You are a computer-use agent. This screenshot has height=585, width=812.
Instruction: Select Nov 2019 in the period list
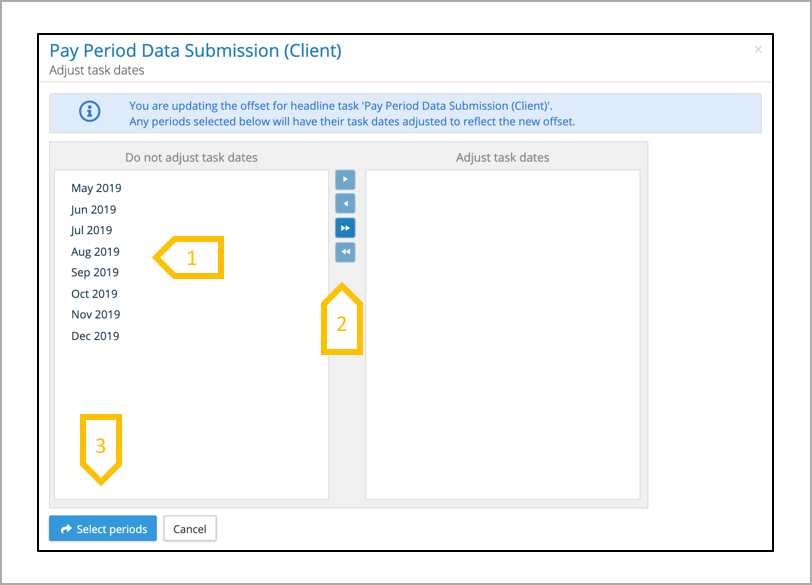95,314
